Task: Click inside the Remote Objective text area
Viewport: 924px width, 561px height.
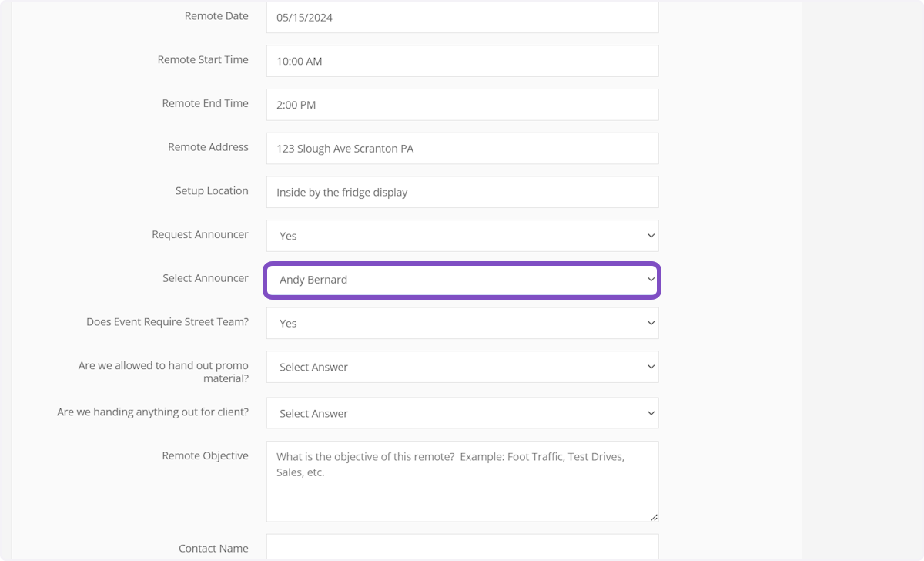Action: (462, 478)
